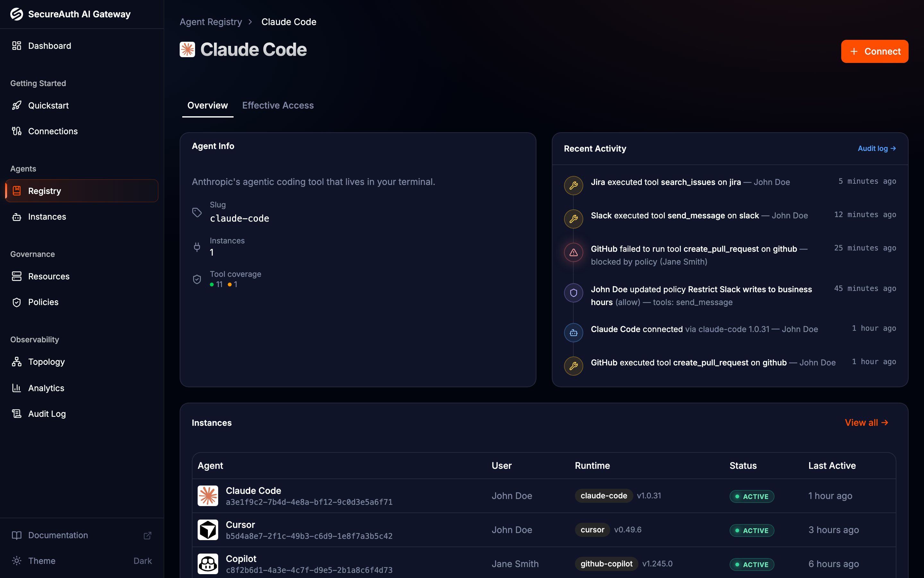Click the ACTIVE status badge for Cursor

coord(751,530)
